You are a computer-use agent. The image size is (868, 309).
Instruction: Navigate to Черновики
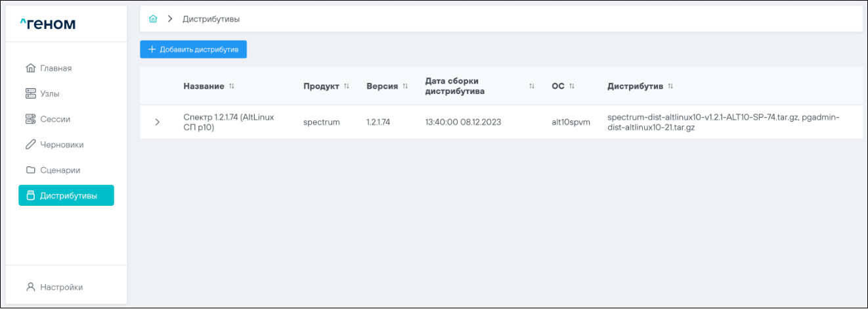[62, 145]
